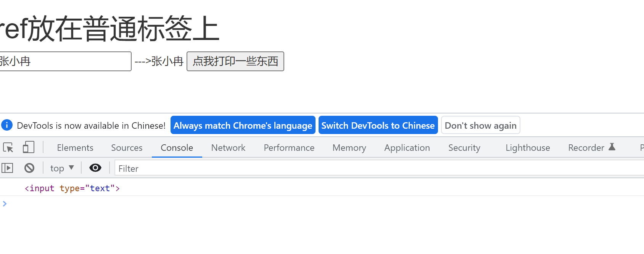Image resolution: width=644 pixels, height=254 pixels.
Task: Open the Performance tab
Action: click(x=289, y=148)
